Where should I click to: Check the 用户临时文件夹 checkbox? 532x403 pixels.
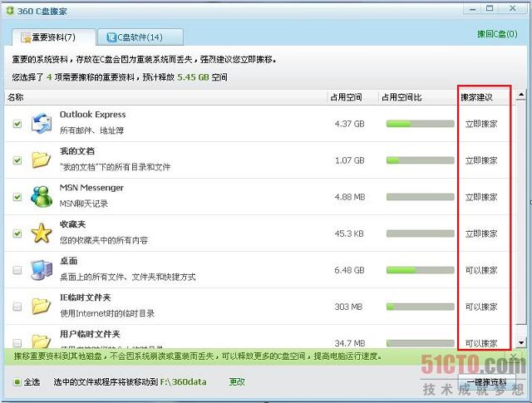pos(17,342)
